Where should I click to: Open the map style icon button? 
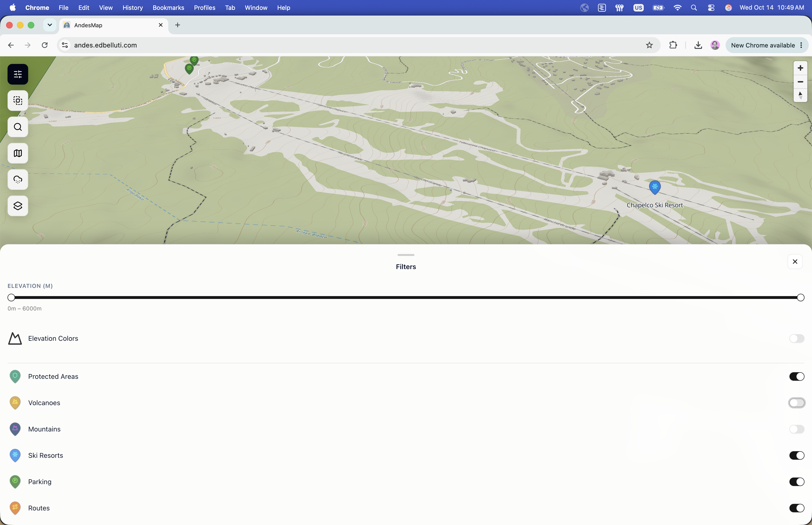tap(18, 153)
